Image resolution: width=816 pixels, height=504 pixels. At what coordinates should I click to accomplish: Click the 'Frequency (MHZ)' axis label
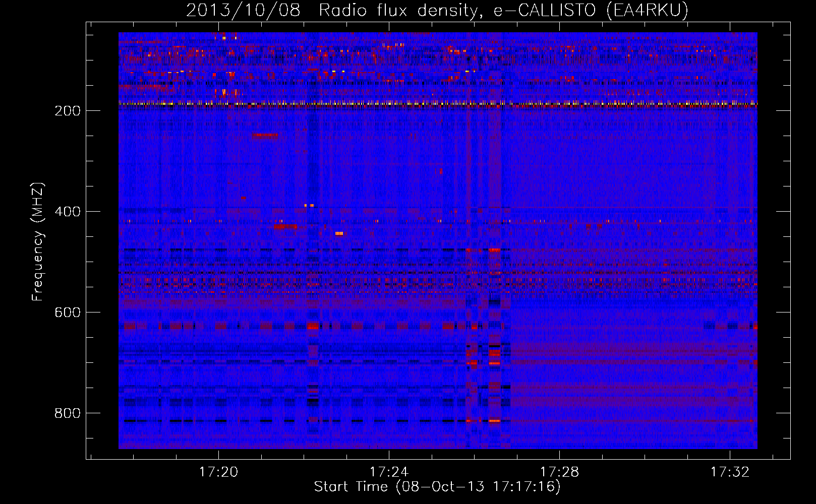click(x=38, y=241)
